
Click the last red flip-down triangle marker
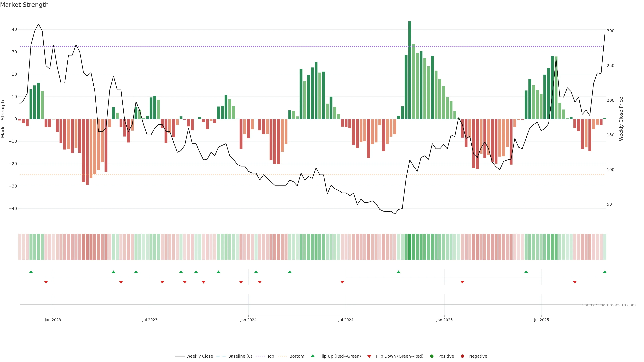point(575,282)
